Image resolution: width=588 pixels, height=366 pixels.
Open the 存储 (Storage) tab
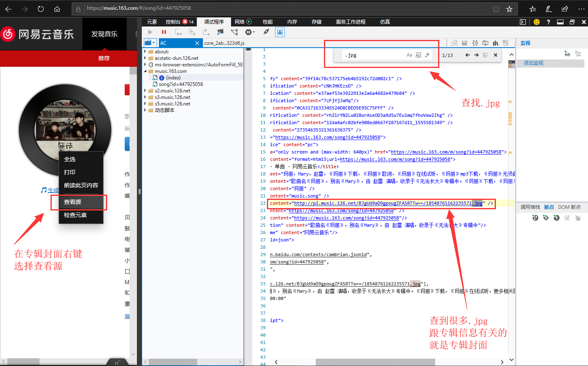point(317,22)
